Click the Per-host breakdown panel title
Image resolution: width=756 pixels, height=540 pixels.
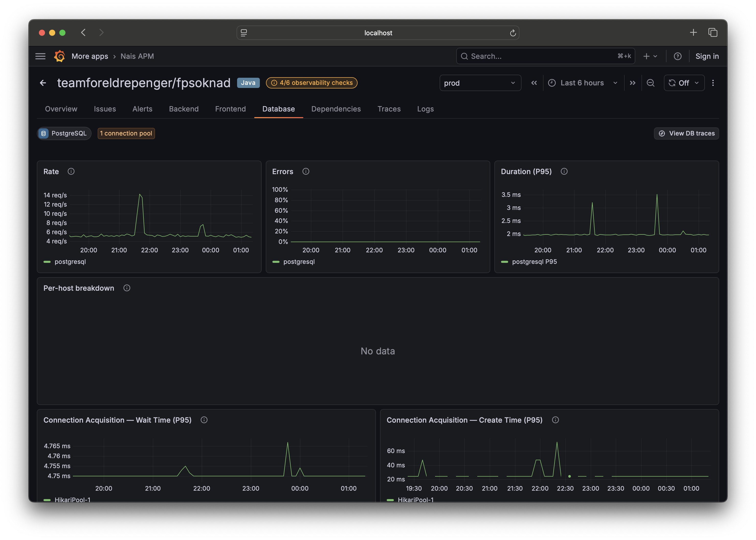(79, 288)
